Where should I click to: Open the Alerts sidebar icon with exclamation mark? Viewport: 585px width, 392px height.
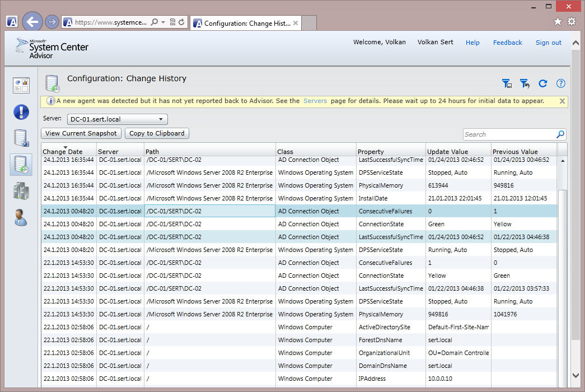(21, 112)
